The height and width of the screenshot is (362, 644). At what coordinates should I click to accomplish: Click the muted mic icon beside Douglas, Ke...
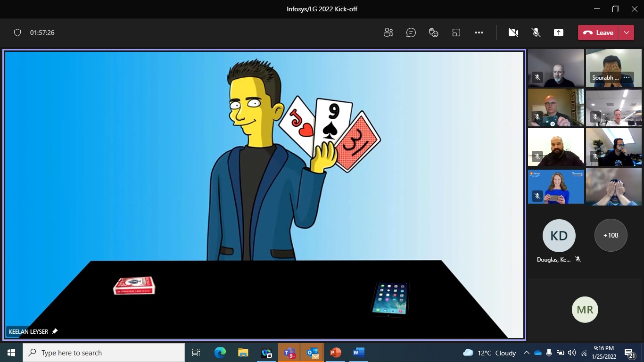pos(578,260)
